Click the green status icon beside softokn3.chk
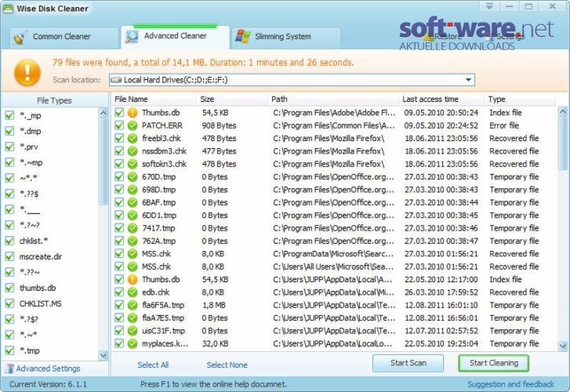Image resolution: width=570 pixels, height=392 pixels. (133, 164)
